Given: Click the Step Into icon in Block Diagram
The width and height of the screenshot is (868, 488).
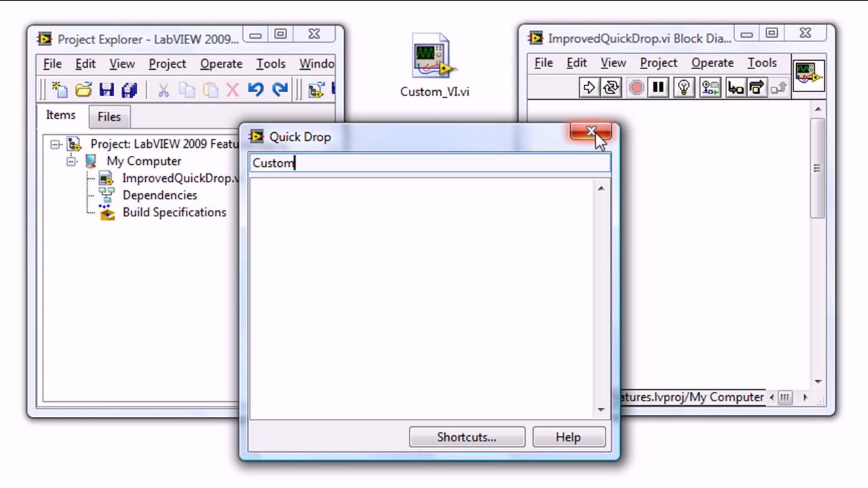Looking at the screenshot, I should (736, 87).
